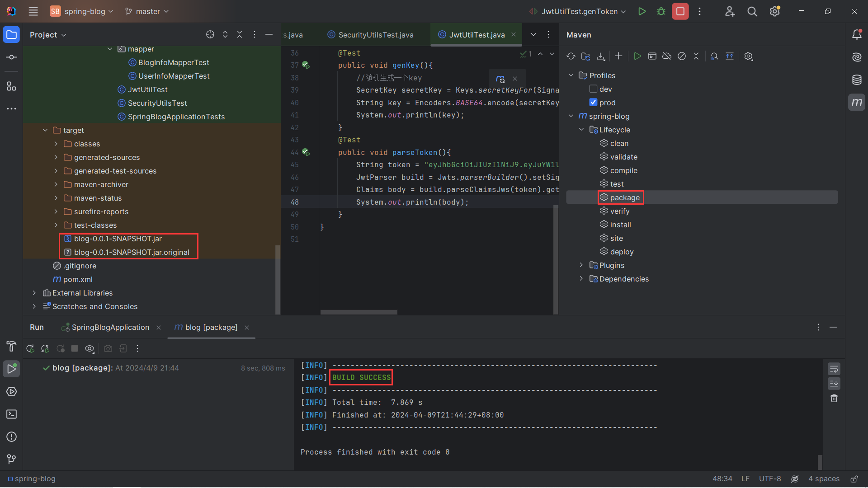Open JwtUtilTest.genToken run configuration dropdown

click(x=578, y=11)
